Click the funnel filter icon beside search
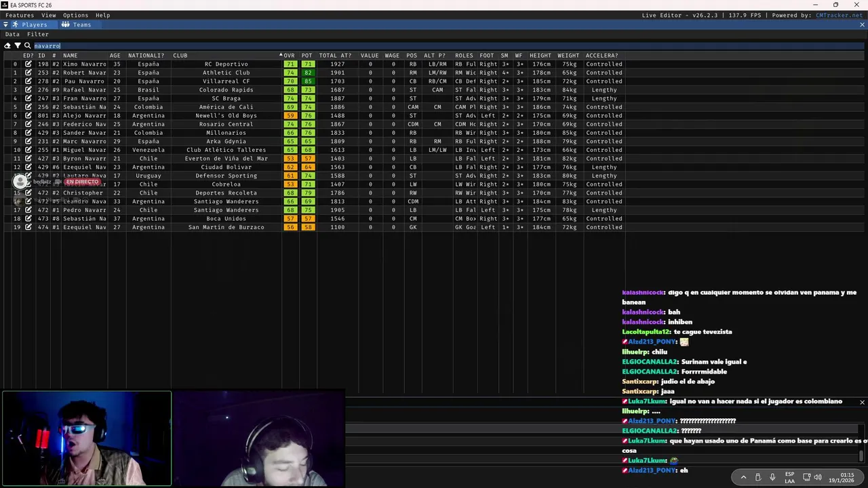 [x=18, y=45]
